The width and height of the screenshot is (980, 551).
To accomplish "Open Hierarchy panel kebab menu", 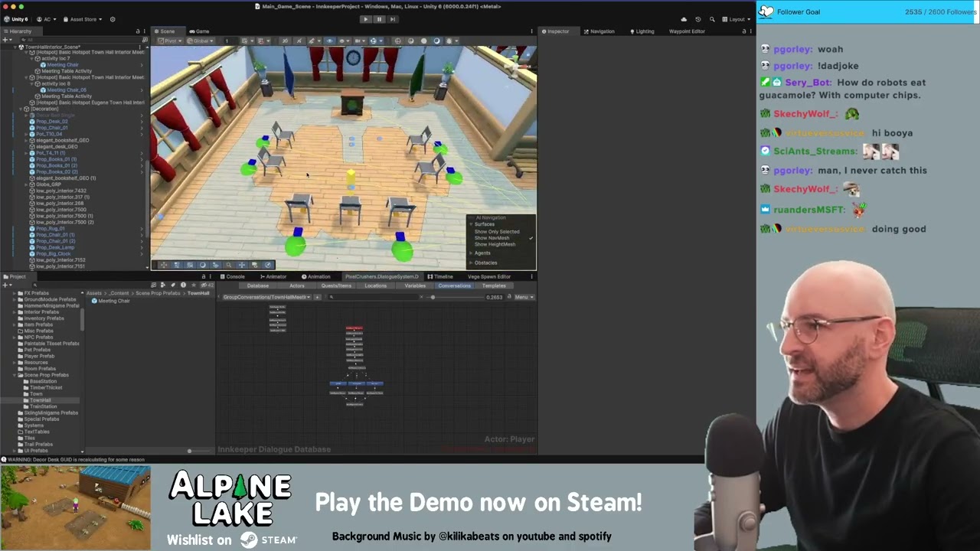I will click(145, 31).
